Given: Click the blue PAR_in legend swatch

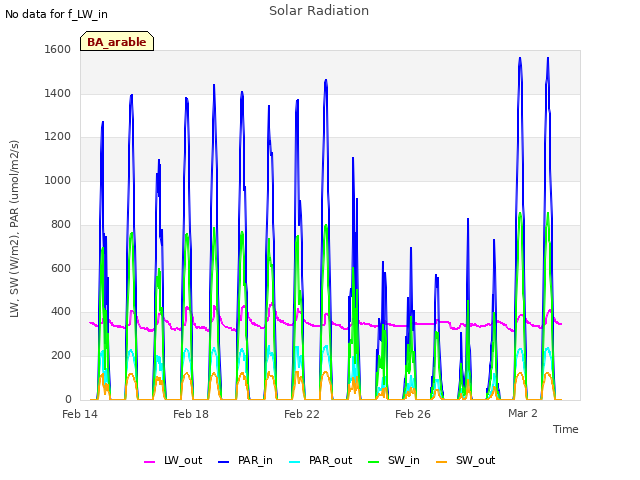Looking at the screenshot, I should pos(224,462).
